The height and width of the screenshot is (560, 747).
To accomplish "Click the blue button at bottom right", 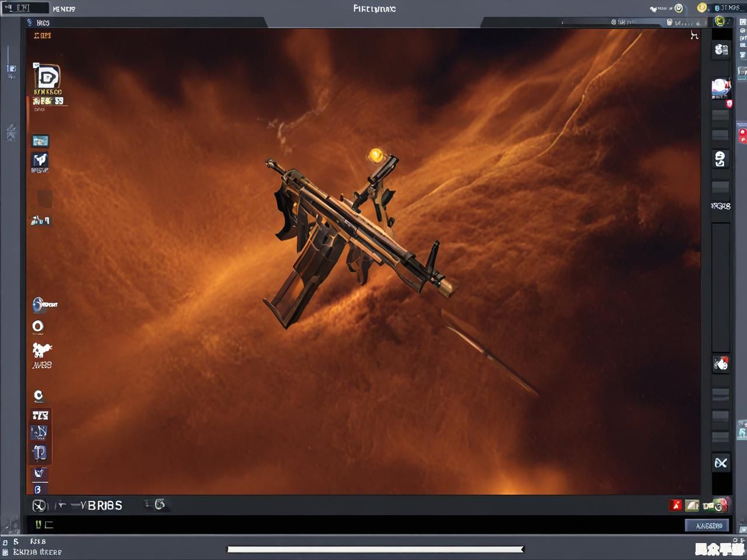I will [x=707, y=526].
